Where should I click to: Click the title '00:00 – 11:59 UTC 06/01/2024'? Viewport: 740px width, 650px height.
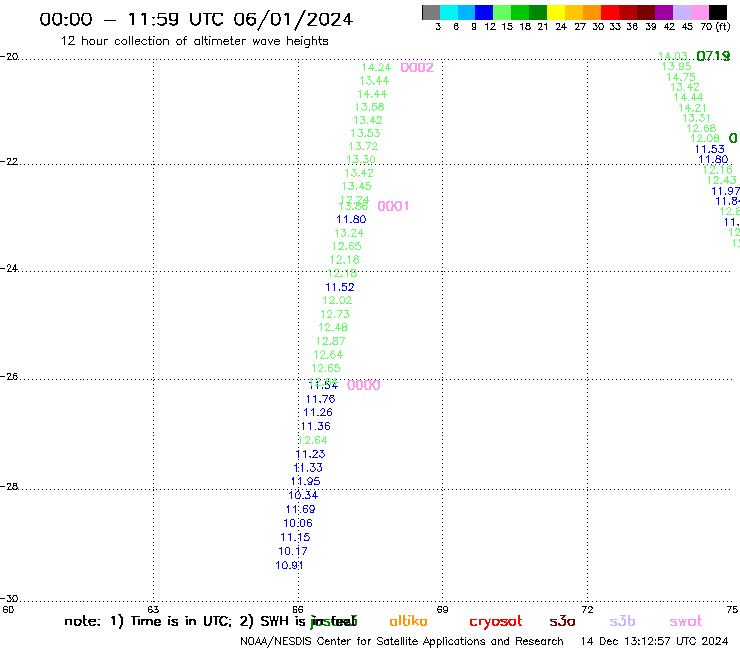pos(196,19)
